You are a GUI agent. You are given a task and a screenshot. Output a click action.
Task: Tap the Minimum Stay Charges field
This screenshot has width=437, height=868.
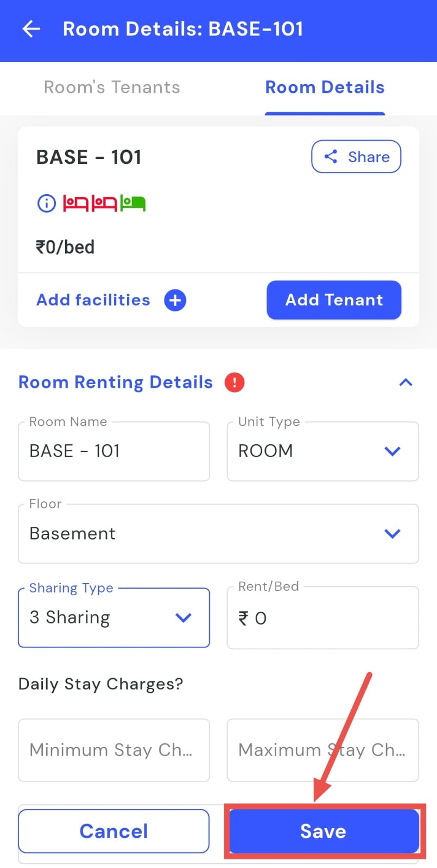[114, 750]
